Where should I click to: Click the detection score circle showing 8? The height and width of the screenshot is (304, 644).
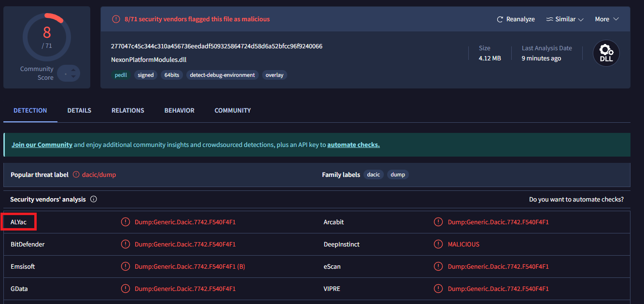pos(47,37)
